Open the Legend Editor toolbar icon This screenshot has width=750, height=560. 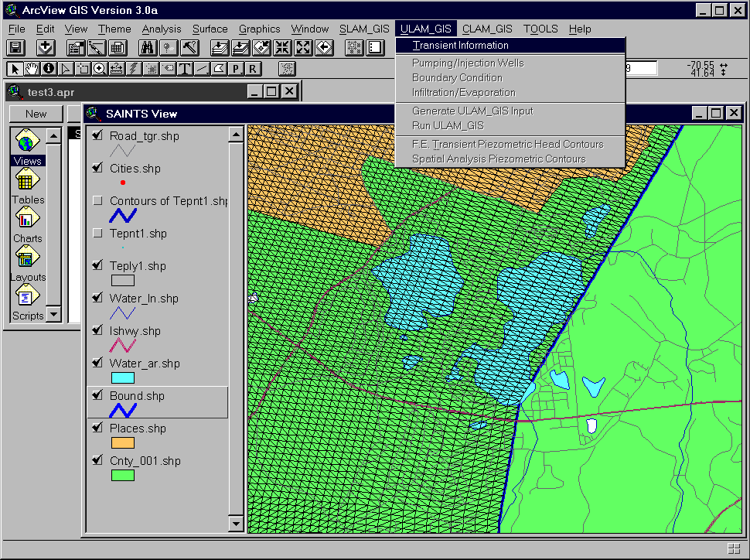(97, 47)
